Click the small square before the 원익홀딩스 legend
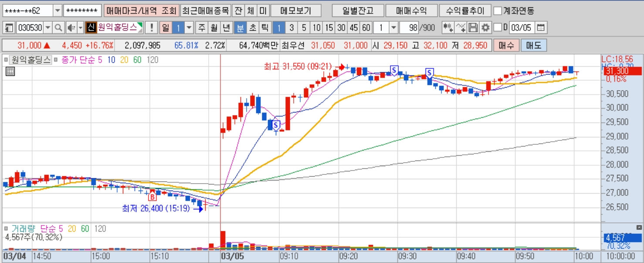The image size is (644, 263). coord(6,60)
